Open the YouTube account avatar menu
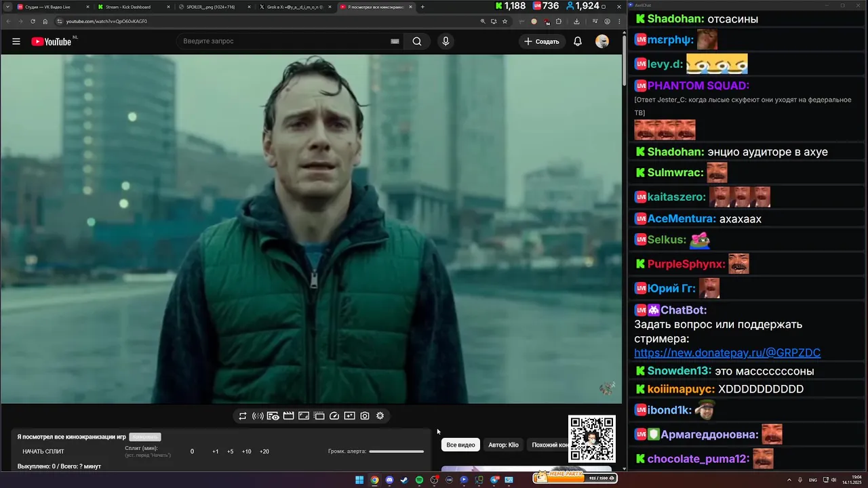Image resolution: width=868 pixels, height=488 pixels. 602,41
